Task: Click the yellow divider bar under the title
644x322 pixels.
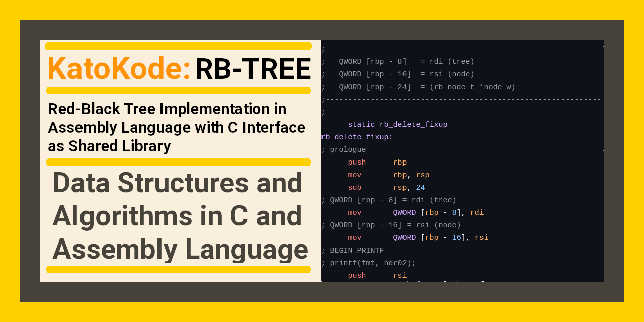Action: point(179,91)
